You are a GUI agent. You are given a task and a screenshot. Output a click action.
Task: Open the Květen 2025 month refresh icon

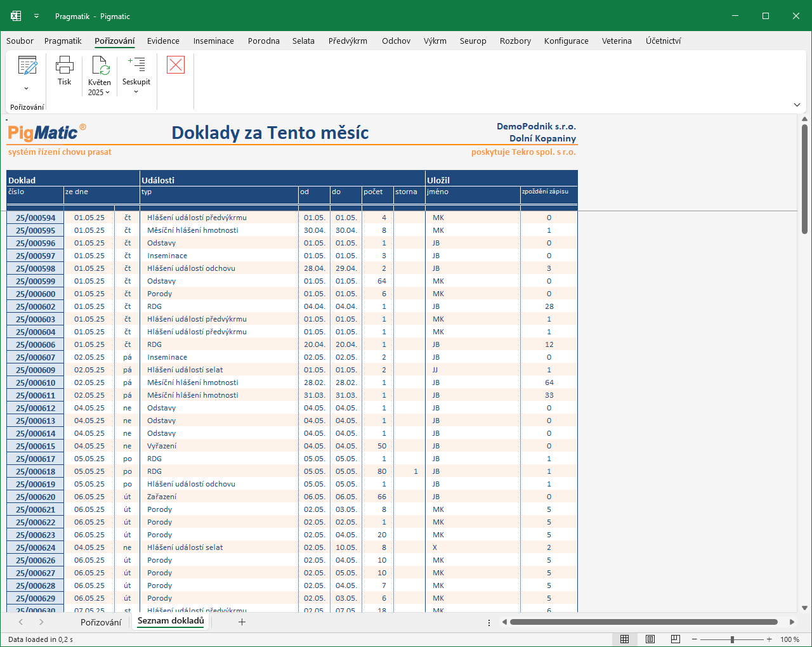(x=100, y=65)
